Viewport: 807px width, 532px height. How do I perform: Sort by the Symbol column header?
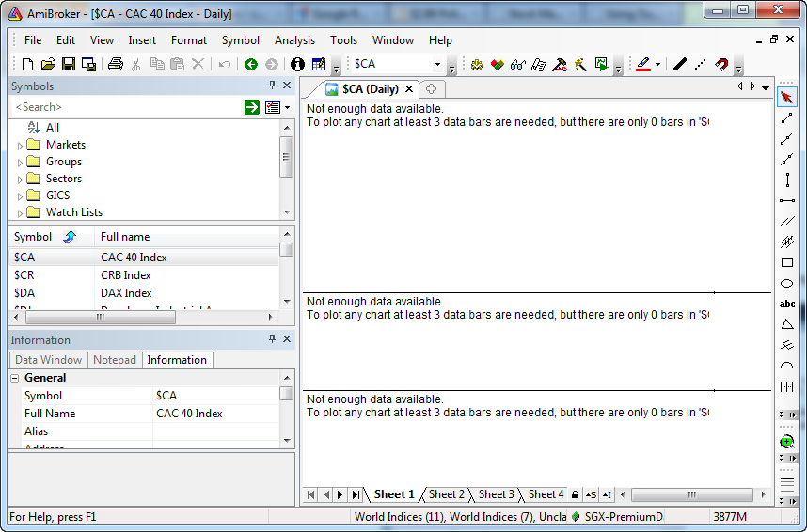pos(52,237)
